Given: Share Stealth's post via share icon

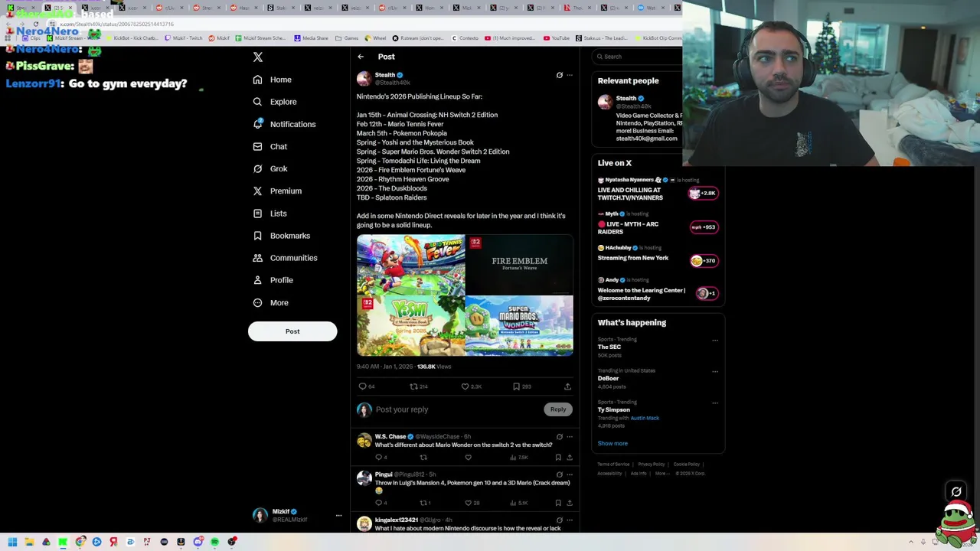Looking at the screenshot, I should click(567, 386).
